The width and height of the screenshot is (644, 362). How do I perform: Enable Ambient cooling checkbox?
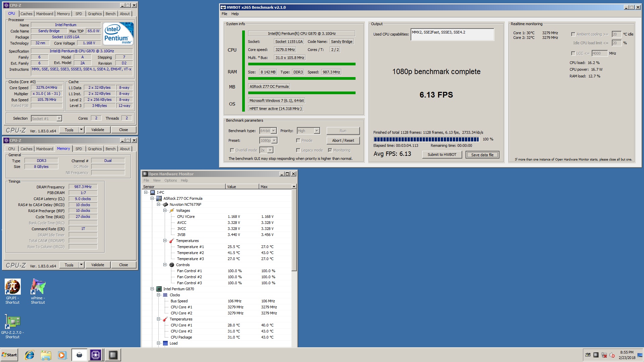point(573,34)
